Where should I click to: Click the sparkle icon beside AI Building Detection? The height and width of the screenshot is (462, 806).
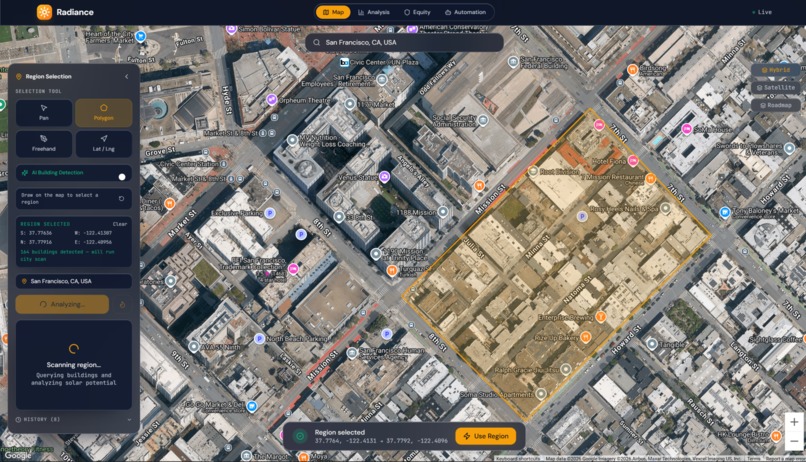coord(24,173)
